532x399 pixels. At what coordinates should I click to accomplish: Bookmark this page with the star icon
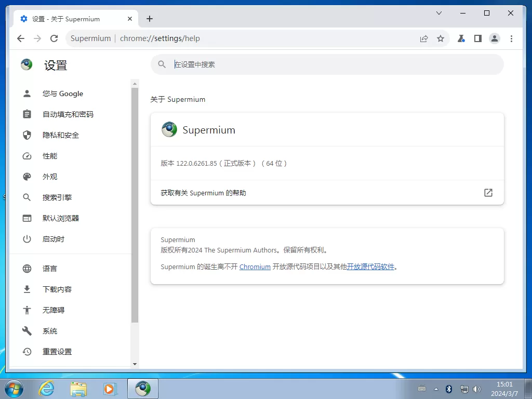coord(441,38)
